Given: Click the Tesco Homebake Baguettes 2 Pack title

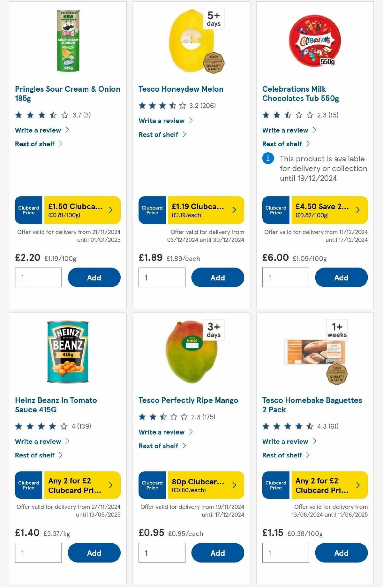Looking at the screenshot, I should point(312,405).
